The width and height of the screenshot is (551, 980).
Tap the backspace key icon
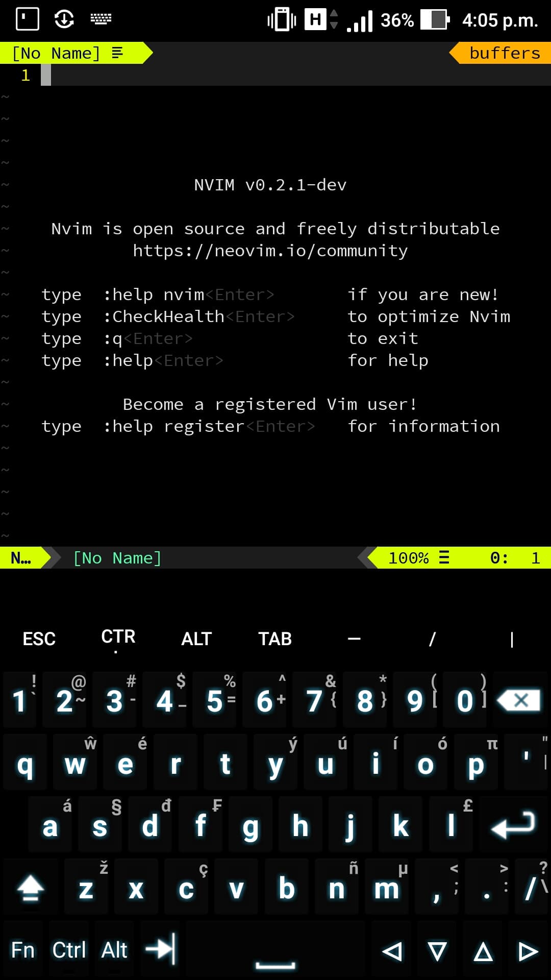point(519,700)
